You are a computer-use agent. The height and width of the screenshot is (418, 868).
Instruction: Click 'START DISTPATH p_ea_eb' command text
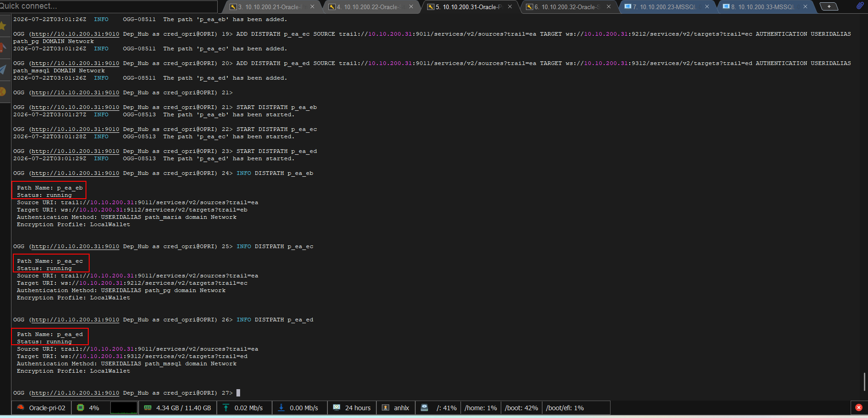[277, 107]
